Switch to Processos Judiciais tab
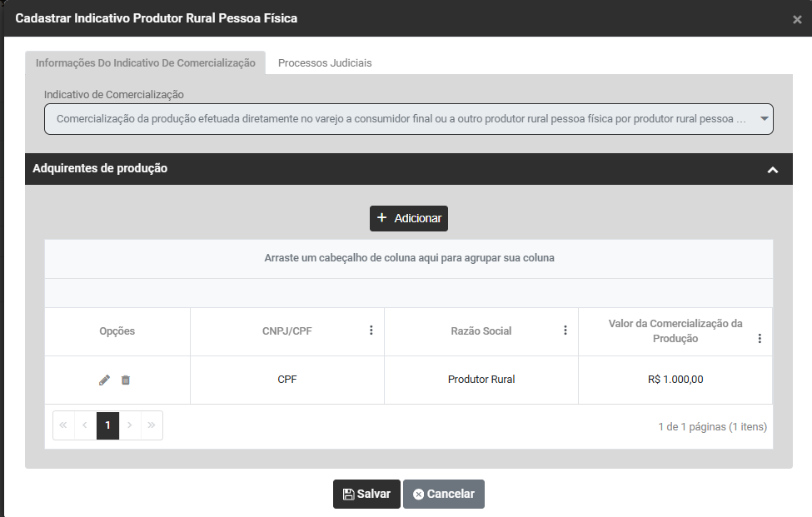 pos(325,62)
